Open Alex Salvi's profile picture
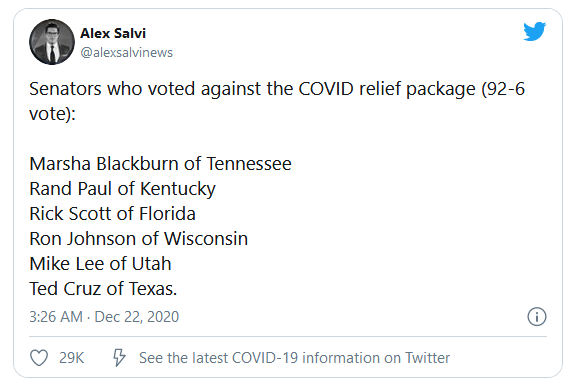This screenshot has height=388, width=575. click(x=52, y=42)
